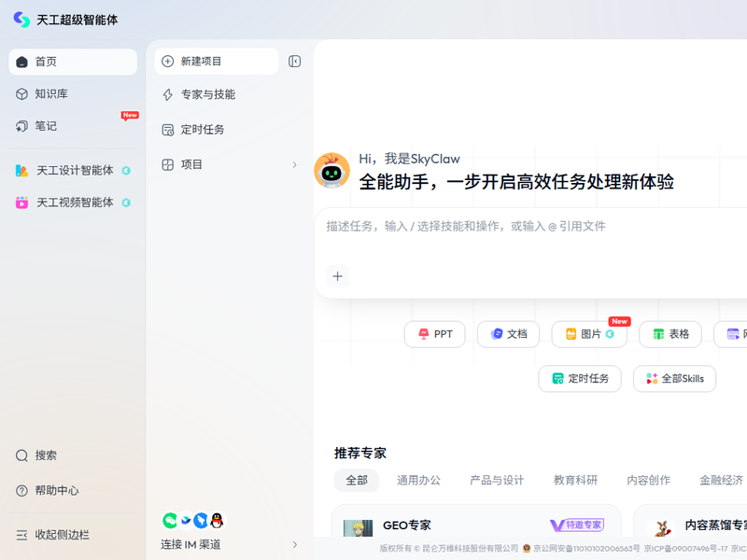Open the 内容蒸馏专家 card kangaroo avatar
This screenshot has height=560, width=747.
tap(662, 528)
